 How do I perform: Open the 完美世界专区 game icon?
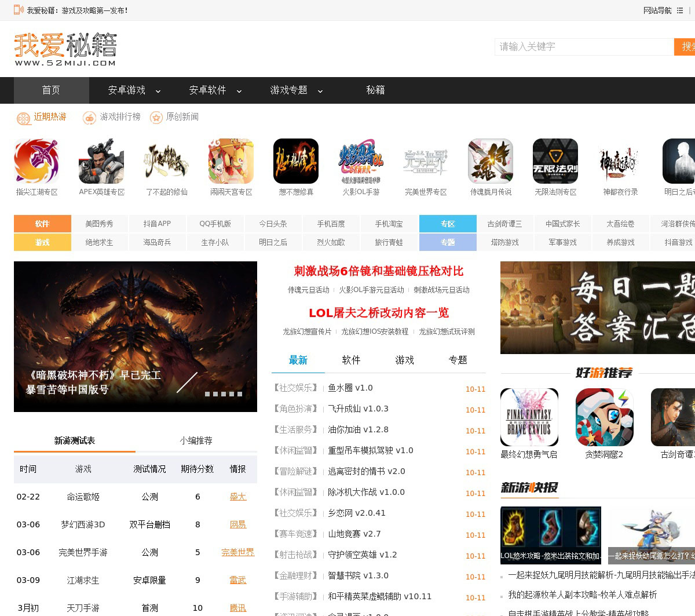(426, 161)
